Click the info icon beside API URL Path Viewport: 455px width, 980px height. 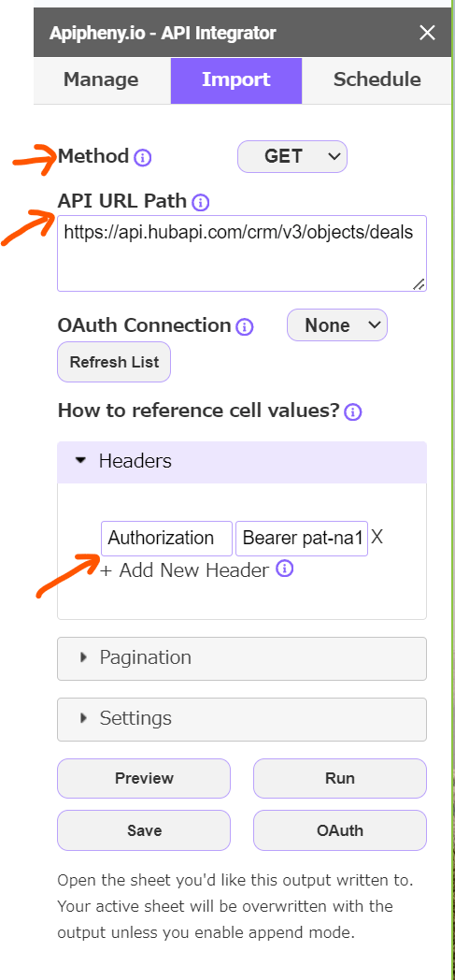click(x=201, y=202)
